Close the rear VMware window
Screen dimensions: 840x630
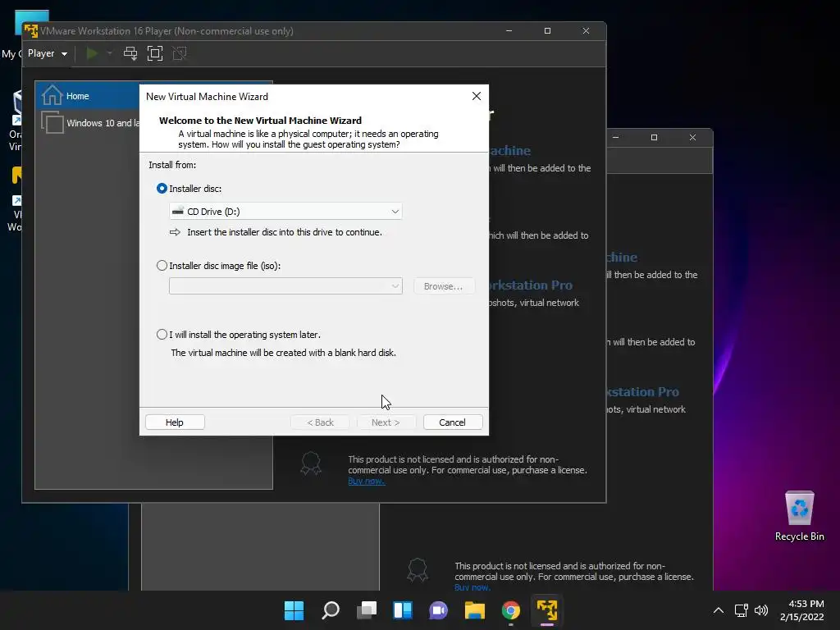click(692, 137)
